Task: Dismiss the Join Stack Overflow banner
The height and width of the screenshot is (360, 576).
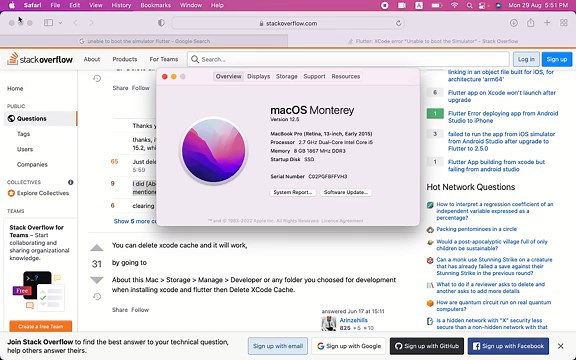Action: pos(561,346)
